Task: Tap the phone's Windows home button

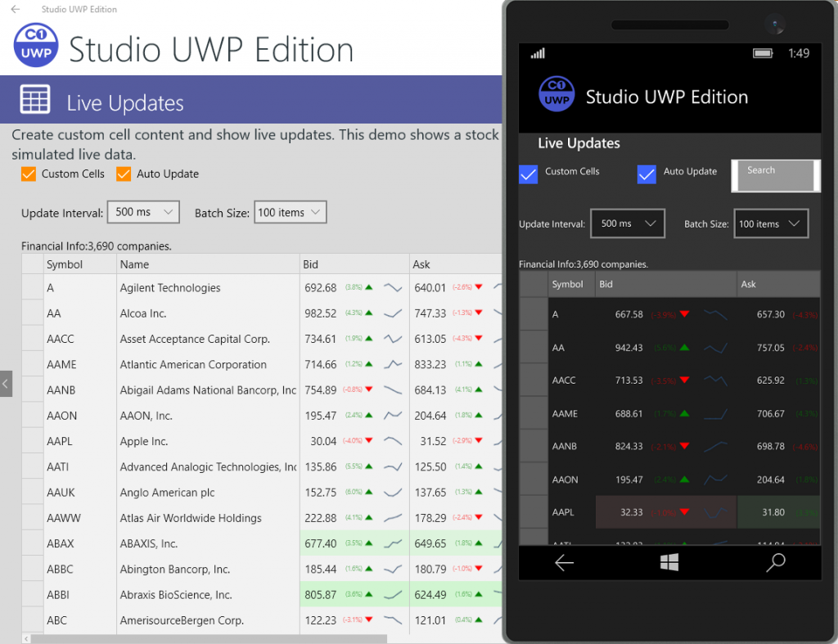Action: tap(669, 562)
